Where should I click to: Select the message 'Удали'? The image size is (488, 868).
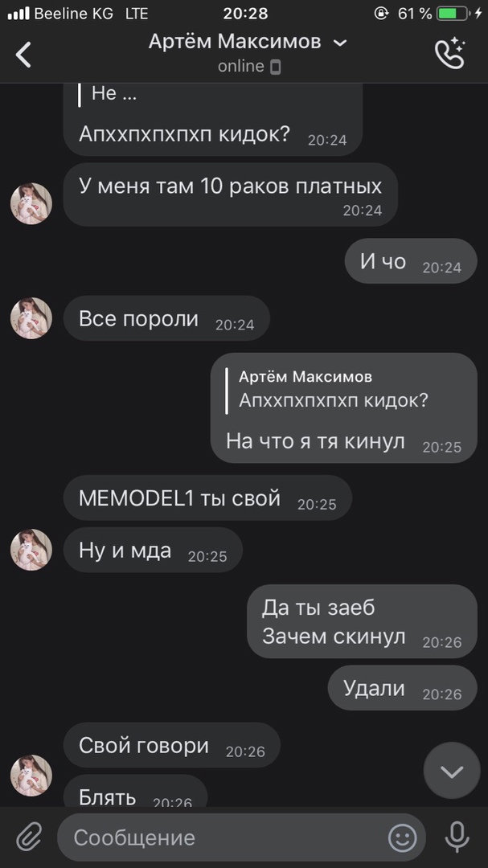[402, 687]
